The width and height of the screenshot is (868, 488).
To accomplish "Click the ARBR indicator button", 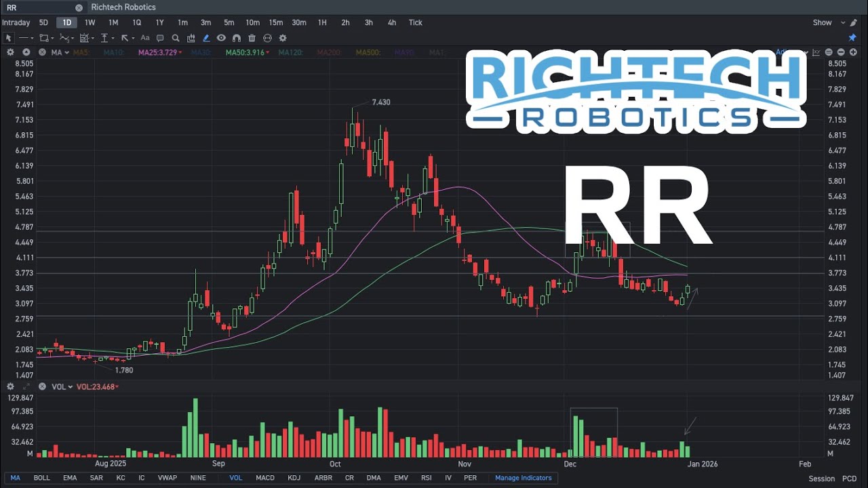I will click(x=323, y=478).
